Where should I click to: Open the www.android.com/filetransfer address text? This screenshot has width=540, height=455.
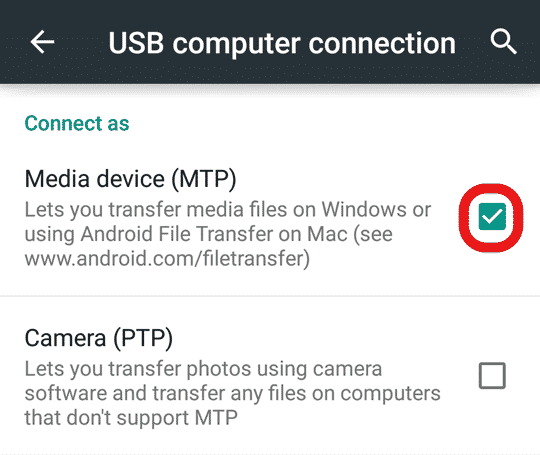(167, 259)
